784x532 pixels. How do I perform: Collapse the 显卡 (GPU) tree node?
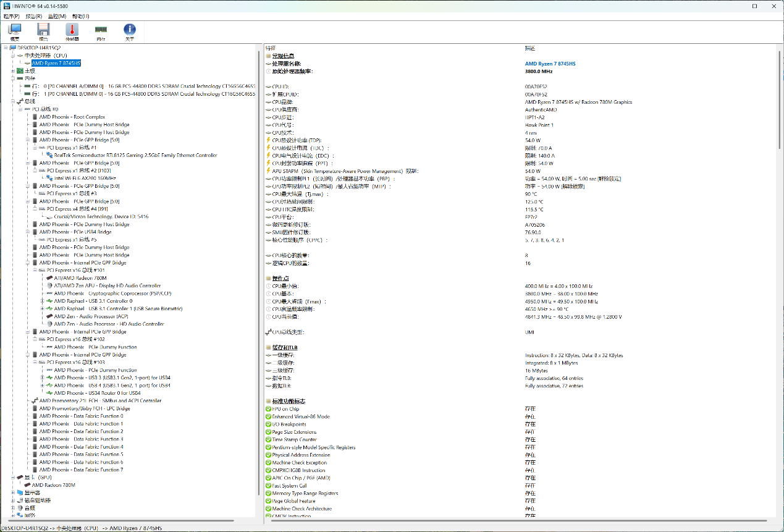tap(13, 478)
